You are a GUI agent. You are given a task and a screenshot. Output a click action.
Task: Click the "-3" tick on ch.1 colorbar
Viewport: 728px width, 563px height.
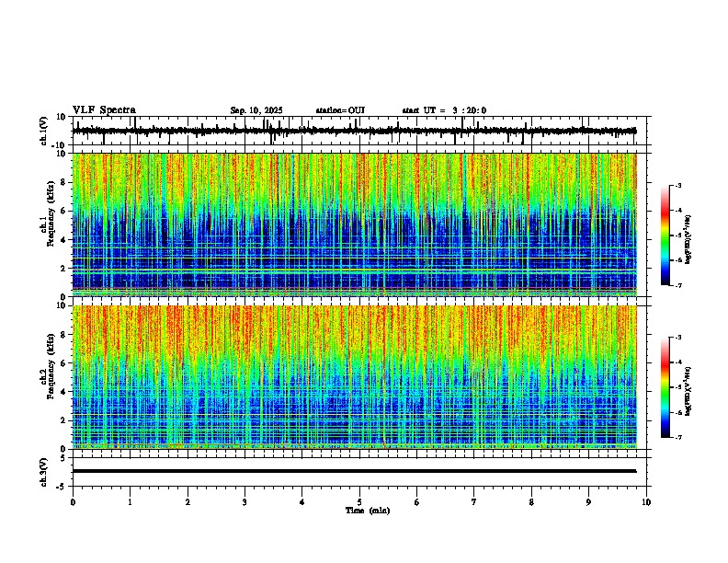pyautogui.click(x=678, y=186)
